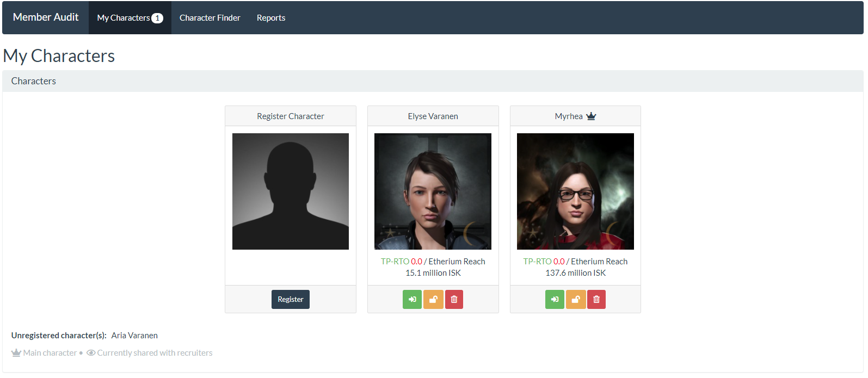This screenshot has height=378, width=868.
Task: Click TP-RTO location under Elyse Varanen
Action: [395, 261]
